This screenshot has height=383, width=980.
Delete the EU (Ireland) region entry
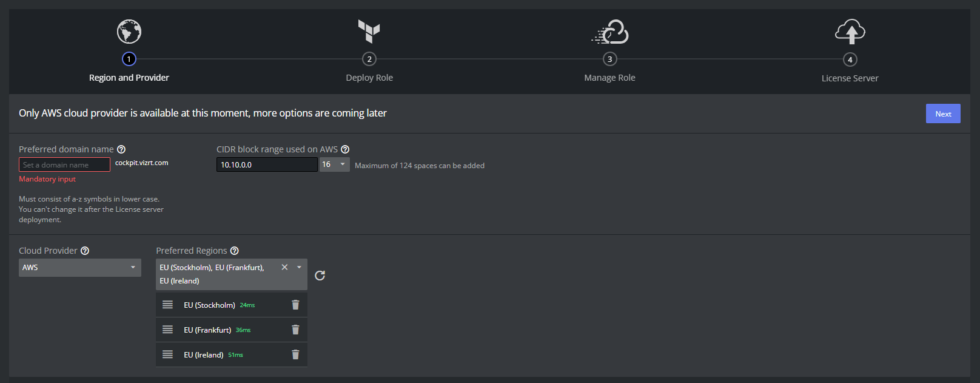[295, 354]
